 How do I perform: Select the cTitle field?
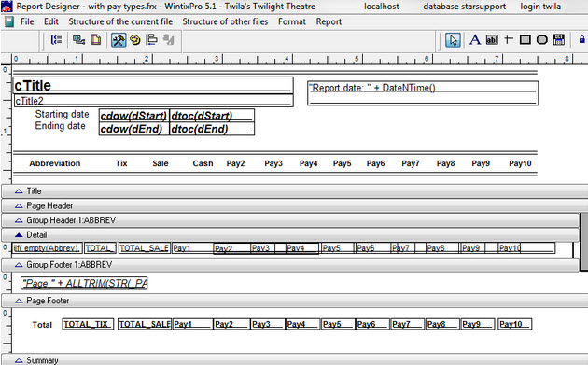[x=153, y=85]
